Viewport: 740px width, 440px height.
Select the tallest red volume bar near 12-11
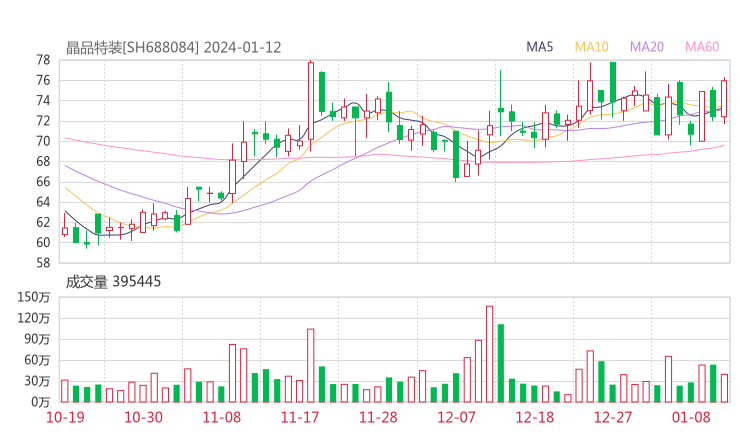click(x=489, y=354)
